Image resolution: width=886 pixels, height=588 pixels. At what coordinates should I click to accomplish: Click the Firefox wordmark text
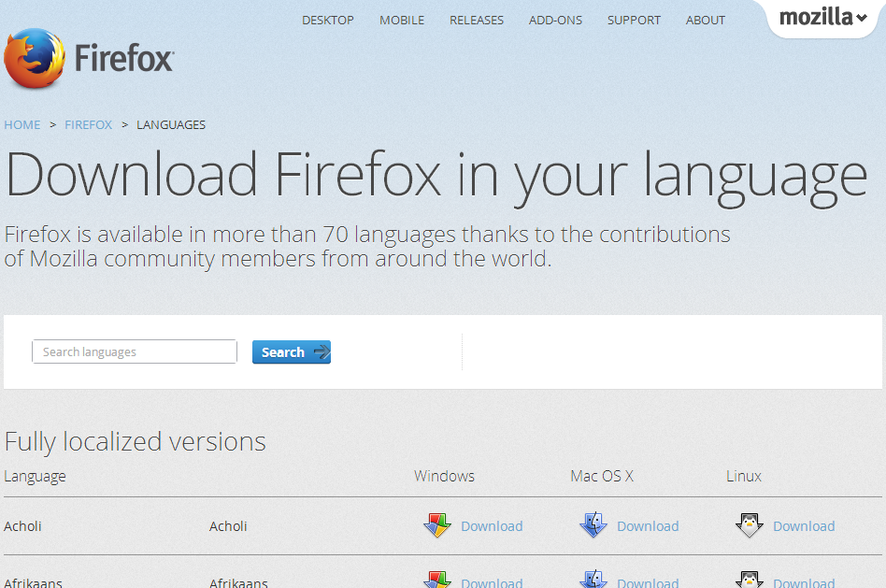124,59
